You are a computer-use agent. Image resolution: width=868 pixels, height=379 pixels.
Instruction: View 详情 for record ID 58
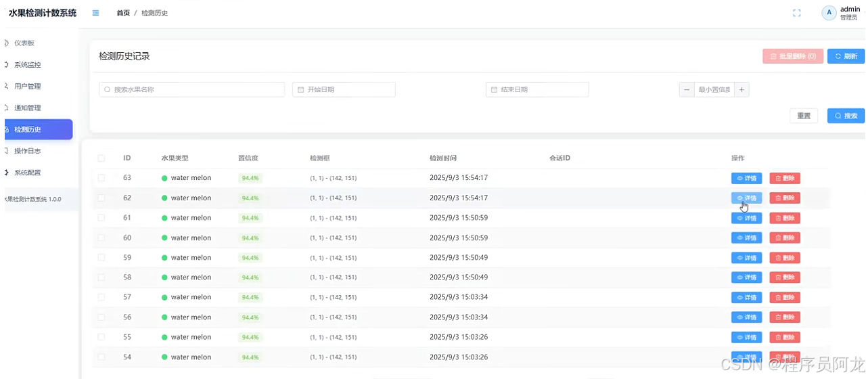coord(746,277)
